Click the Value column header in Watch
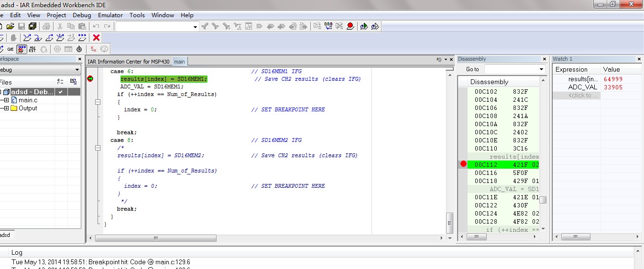The image size is (644, 269). pyautogui.click(x=622, y=69)
